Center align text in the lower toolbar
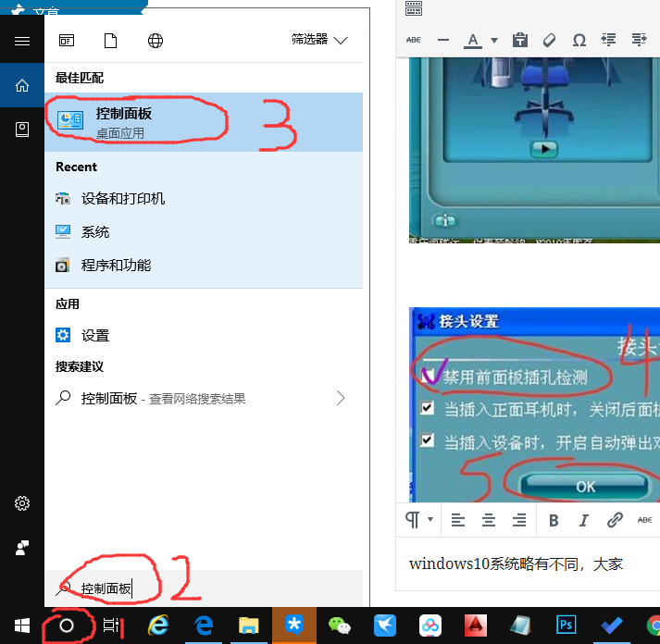The image size is (660, 644). 489,520
